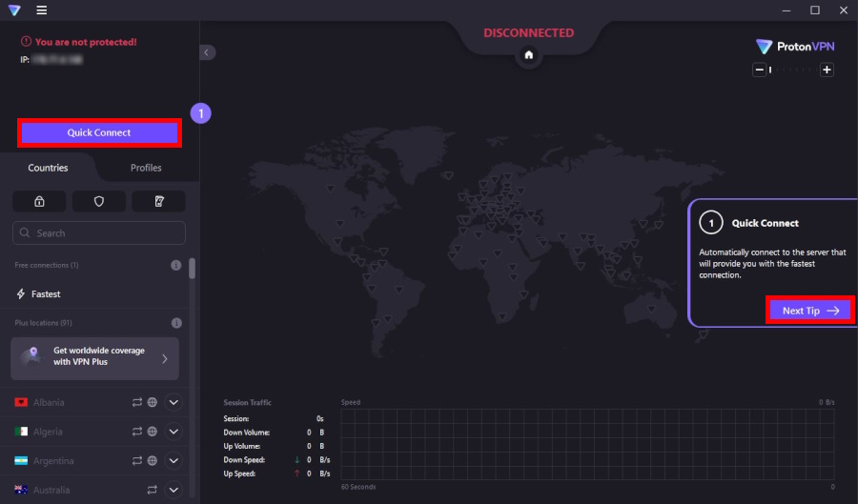Switch to the Profiles tab
The width and height of the screenshot is (858, 504).
coord(146,168)
